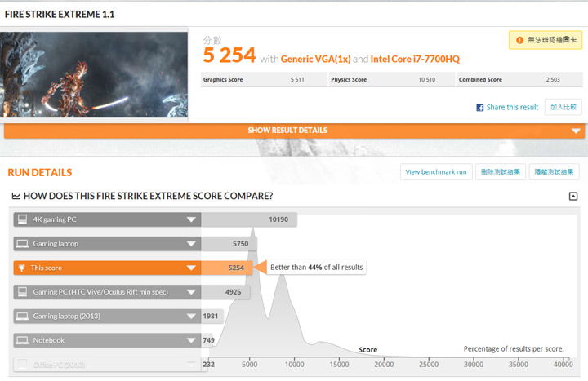The height and width of the screenshot is (381, 588).
Task: Click the trophy icon in This score row
Action: click(22, 268)
